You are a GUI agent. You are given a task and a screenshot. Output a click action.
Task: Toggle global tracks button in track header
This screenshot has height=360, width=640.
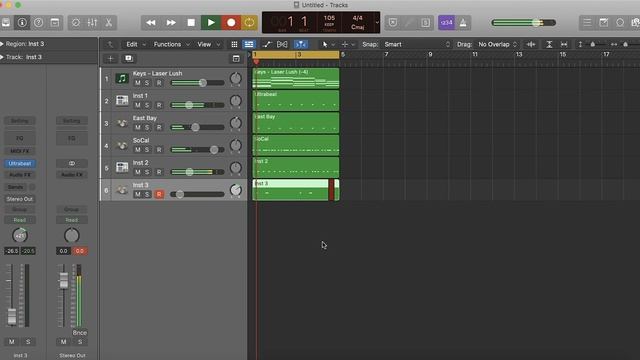tap(236, 59)
